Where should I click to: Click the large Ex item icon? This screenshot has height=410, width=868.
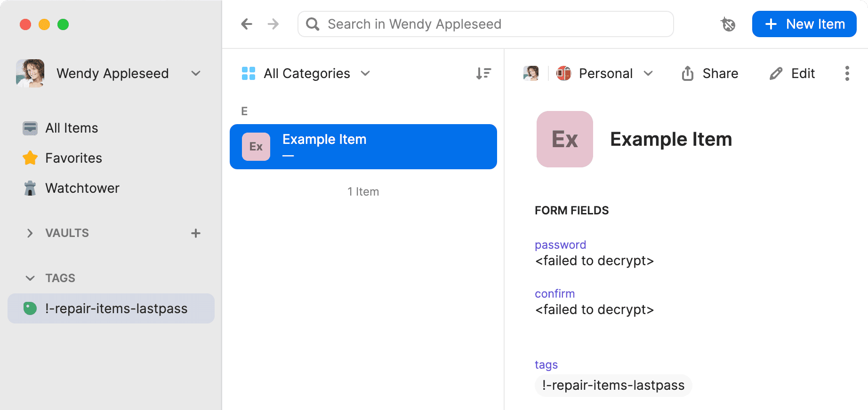pyautogui.click(x=565, y=139)
